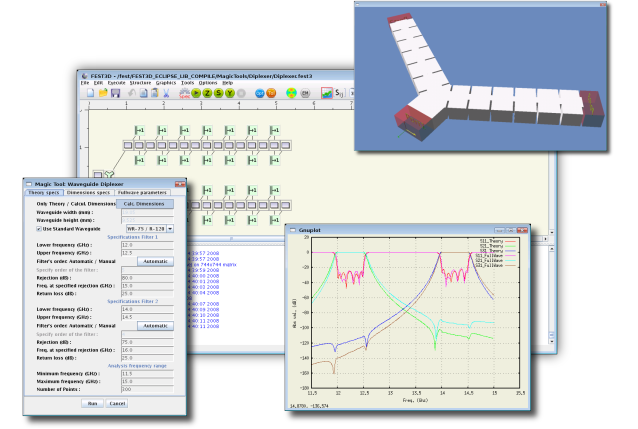The width and height of the screenshot is (638, 429).
Task: Click Automatic button under Specifications Filter 2
Action: pyautogui.click(x=155, y=326)
